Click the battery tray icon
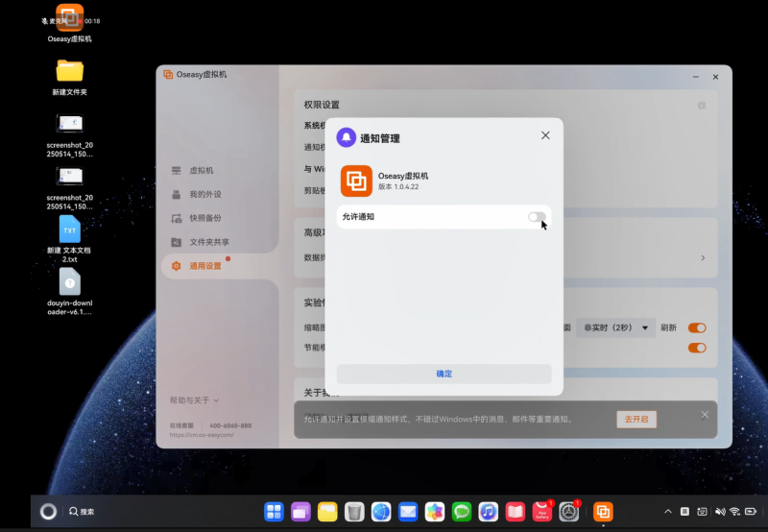The height and width of the screenshot is (532, 768). [751, 512]
